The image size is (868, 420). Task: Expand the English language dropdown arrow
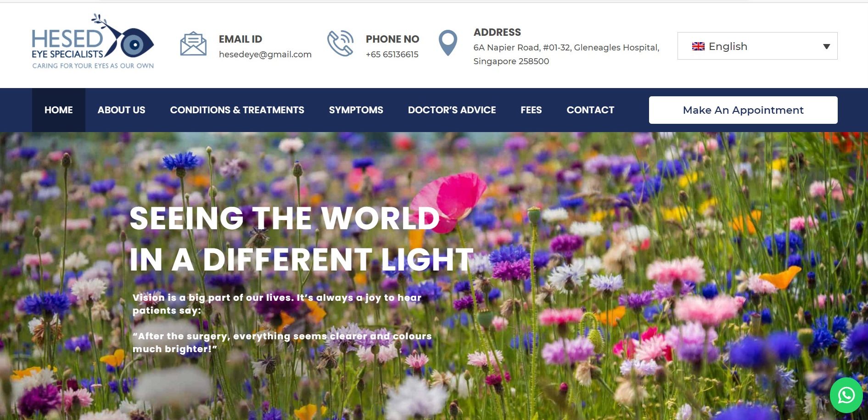826,46
